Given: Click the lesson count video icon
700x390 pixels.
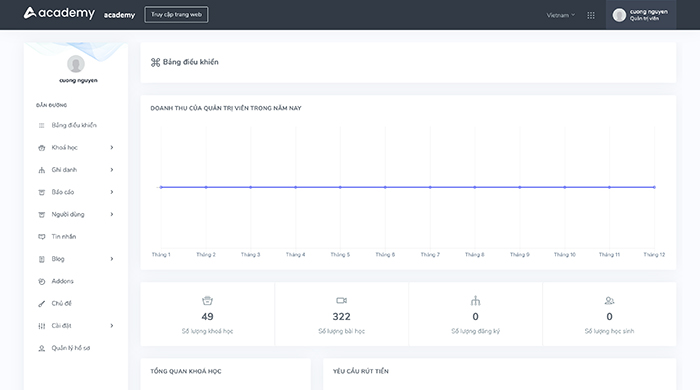Looking at the screenshot, I should click(342, 301).
